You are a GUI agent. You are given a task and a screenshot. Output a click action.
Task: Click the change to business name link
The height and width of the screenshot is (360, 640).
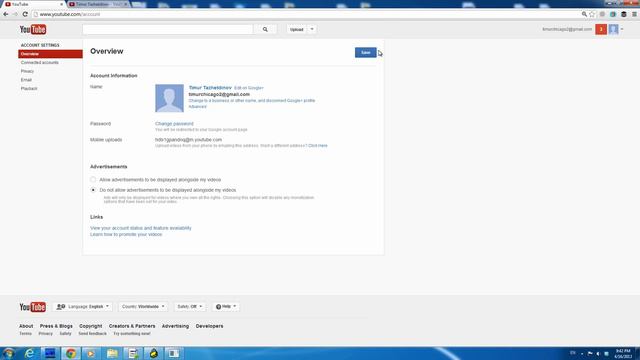[x=251, y=100]
